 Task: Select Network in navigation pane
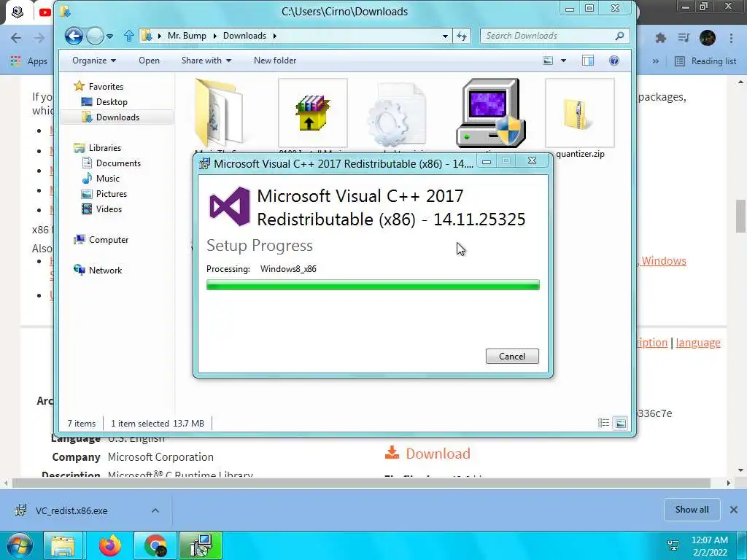pyautogui.click(x=98, y=270)
